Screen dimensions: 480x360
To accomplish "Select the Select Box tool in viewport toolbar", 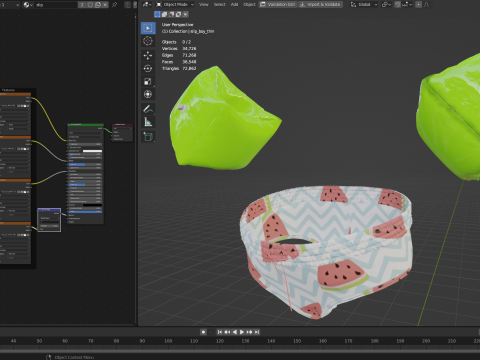I will pyautogui.click(x=148, y=28).
